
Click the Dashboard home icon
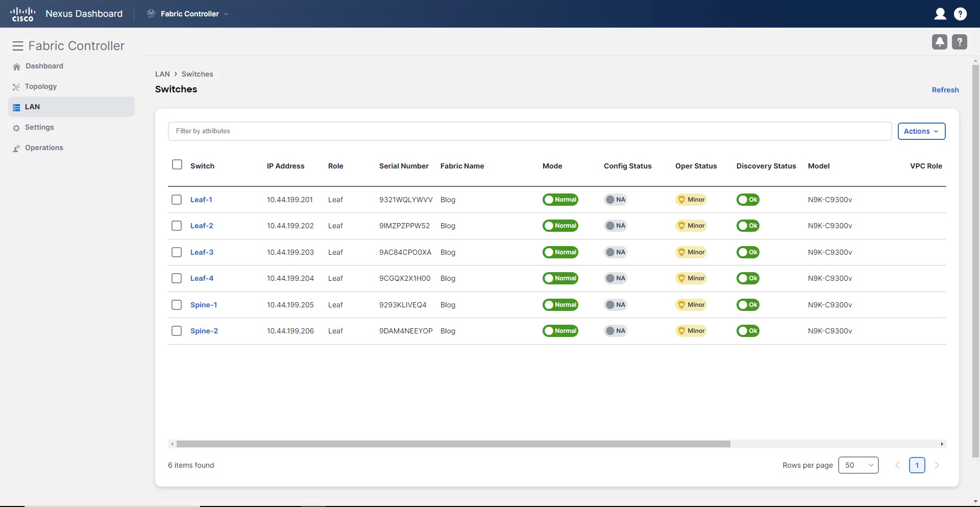16,66
